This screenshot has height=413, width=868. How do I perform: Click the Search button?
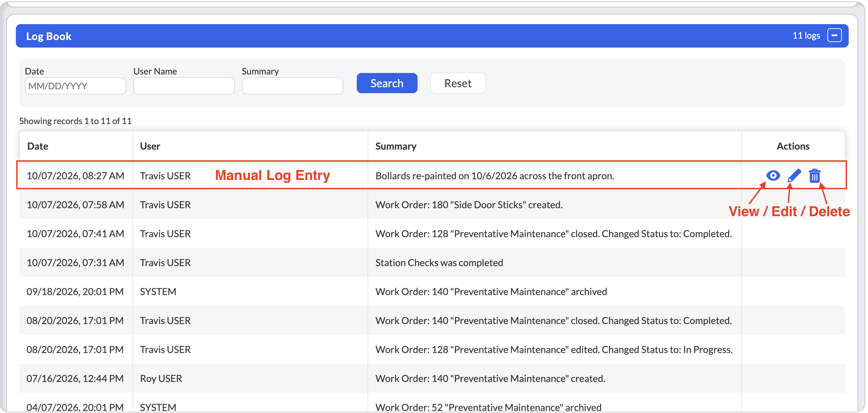[x=387, y=83]
